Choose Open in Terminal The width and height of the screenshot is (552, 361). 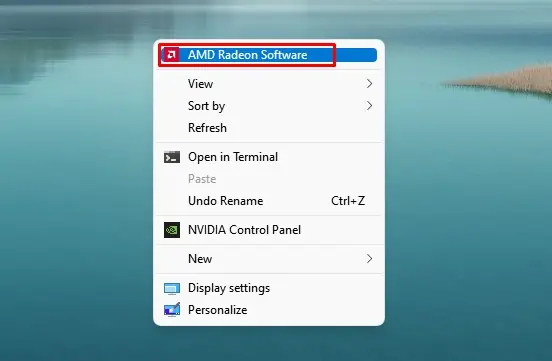(269, 157)
